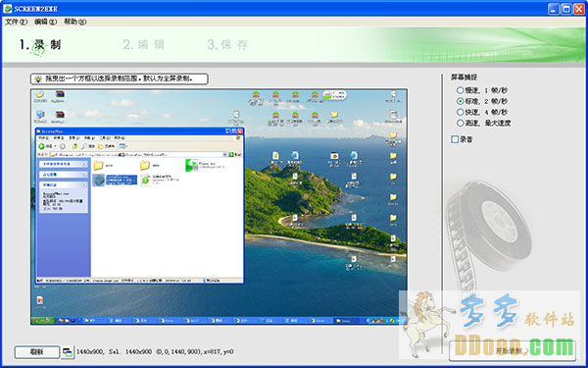The width and height of the screenshot is (588, 368).
Task: Select 标准, 2 帧/秒 capture speed
Action: 482,101
